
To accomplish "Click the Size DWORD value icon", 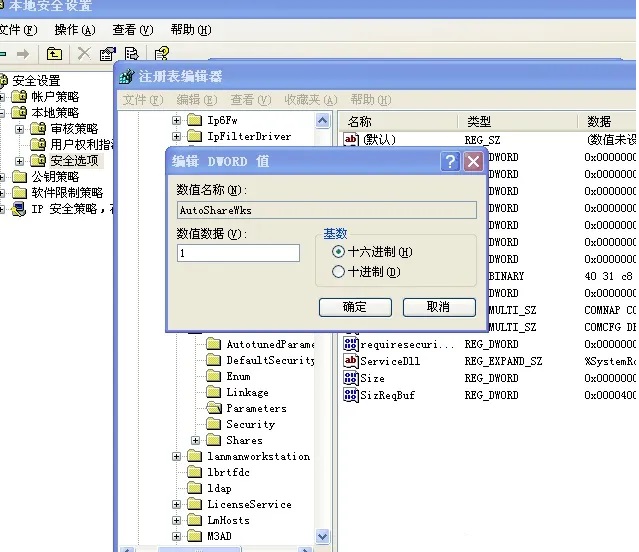I will [x=351, y=378].
